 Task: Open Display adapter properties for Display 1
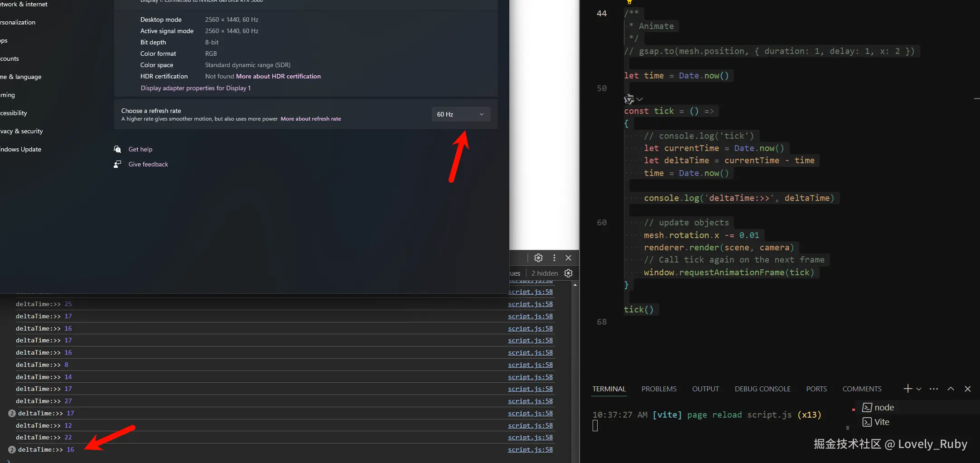tap(196, 88)
